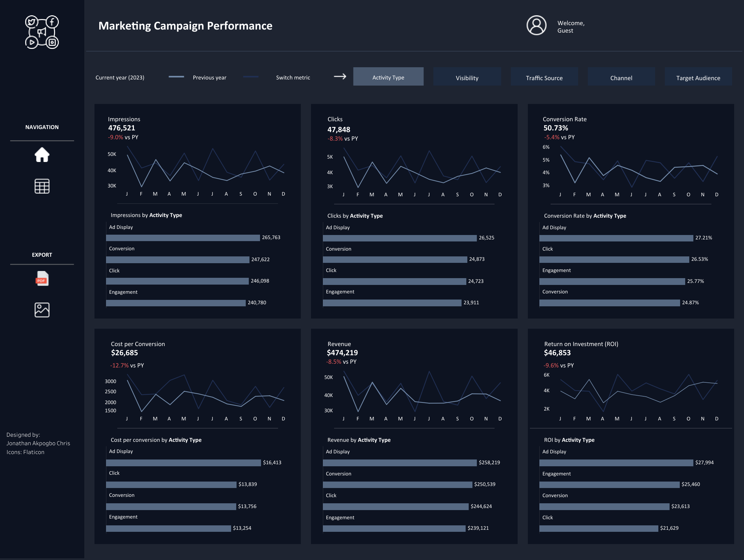744x560 pixels.
Task: Select the Engagement bar in Clicks chart
Action: (392, 303)
